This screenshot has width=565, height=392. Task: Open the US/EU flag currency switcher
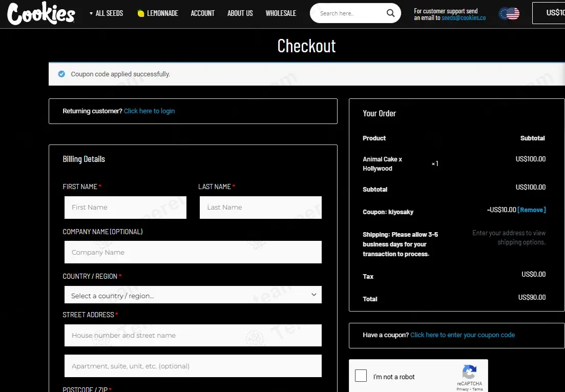(509, 14)
